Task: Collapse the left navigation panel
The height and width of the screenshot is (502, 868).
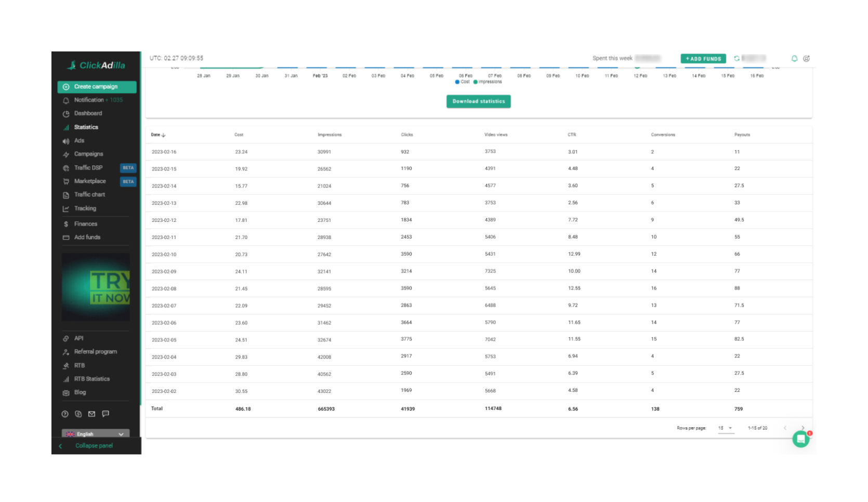Action: (x=94, y=445)
